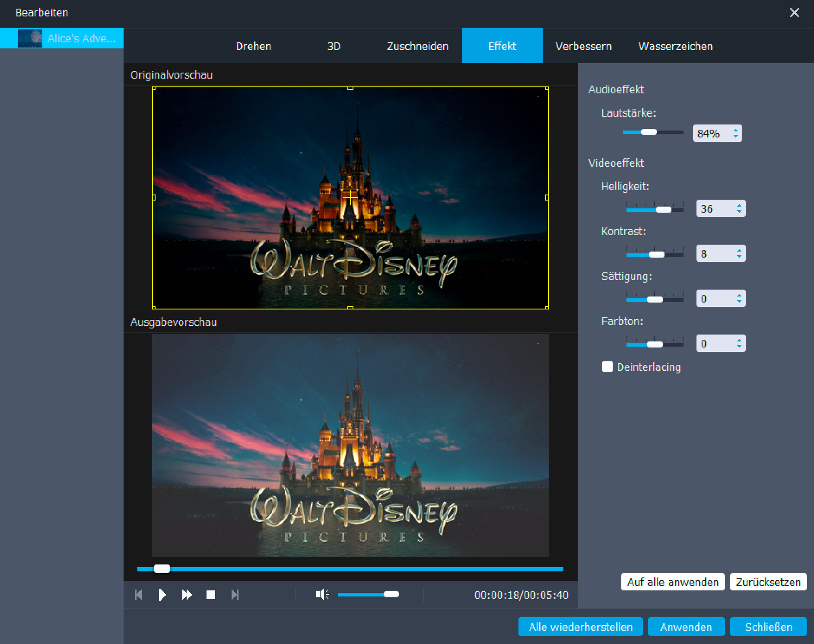Click the Ausgabevorschau output preview image

point(350,445)
